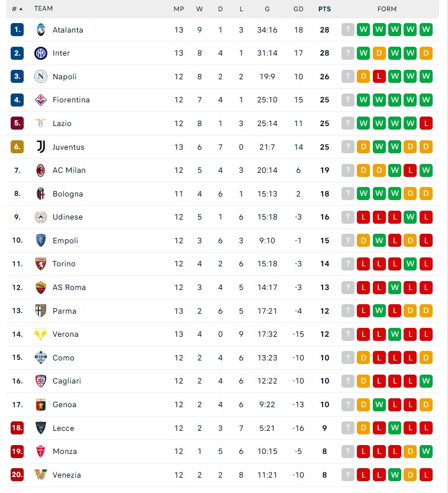Viewport: 448px width, 493px height.
Task: Click the FORM column header
Action: click(386, 9)
